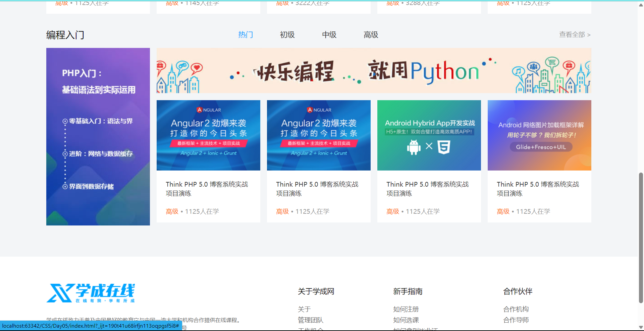Switch to the 初级 tab
Image resolution: width=644 pixels, height=331 pixels.
coord(287,35)
